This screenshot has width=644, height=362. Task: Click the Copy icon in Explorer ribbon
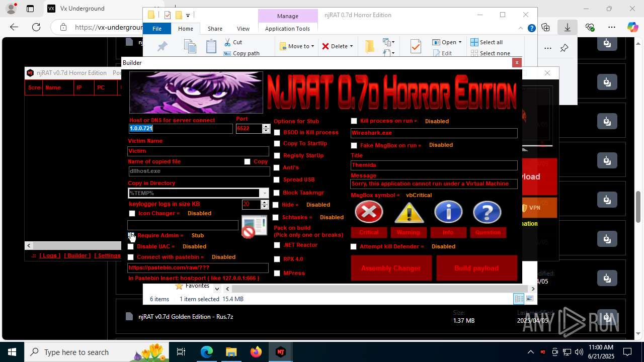(190, 47)
